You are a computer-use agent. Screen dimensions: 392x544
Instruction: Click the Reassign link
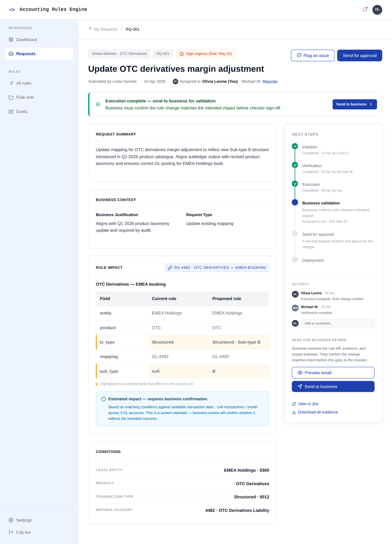[x=270, y=81]
